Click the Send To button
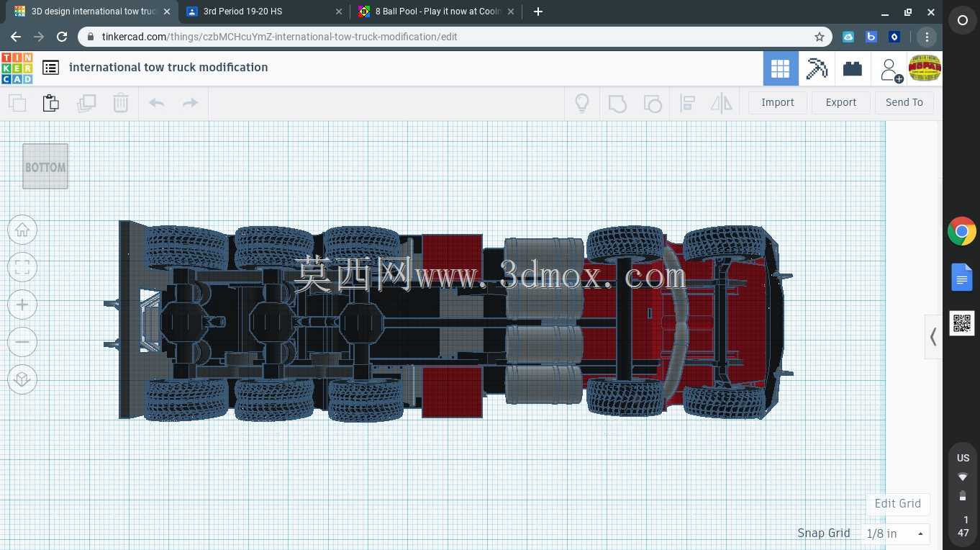 point(904,102)
